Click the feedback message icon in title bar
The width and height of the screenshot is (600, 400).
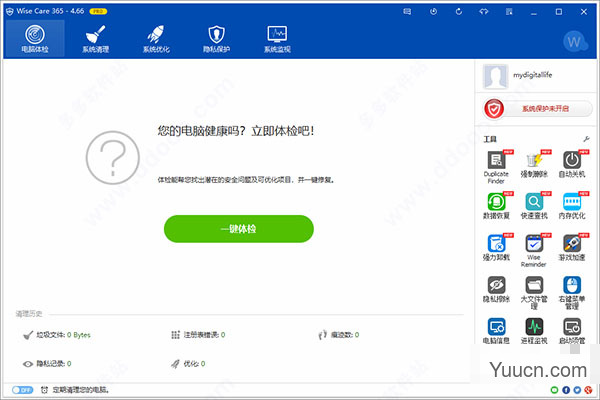click(407, 11)
